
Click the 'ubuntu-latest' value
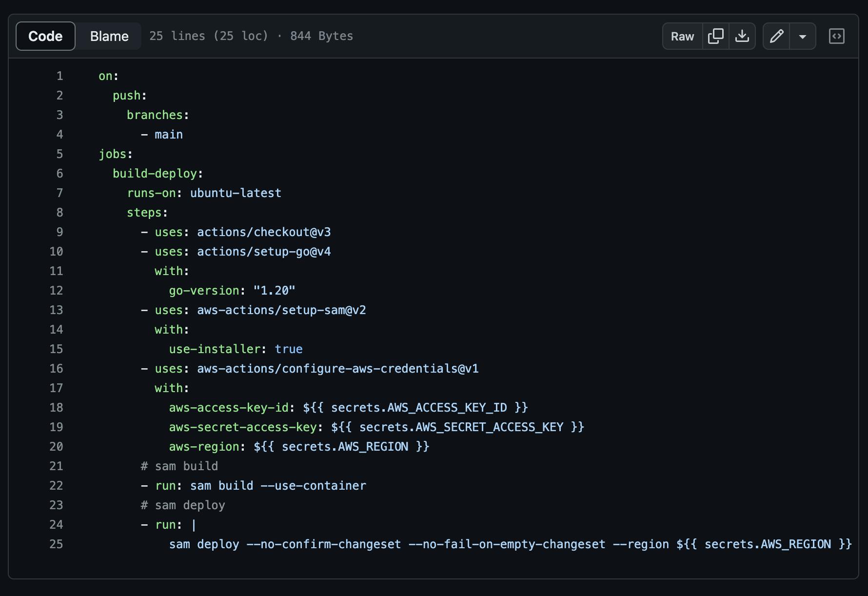[x=236, y=193]
